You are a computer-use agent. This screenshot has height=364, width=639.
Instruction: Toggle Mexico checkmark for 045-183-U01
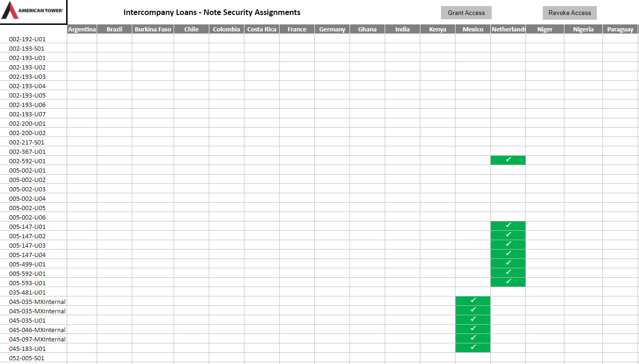click(x=473, y=348)
